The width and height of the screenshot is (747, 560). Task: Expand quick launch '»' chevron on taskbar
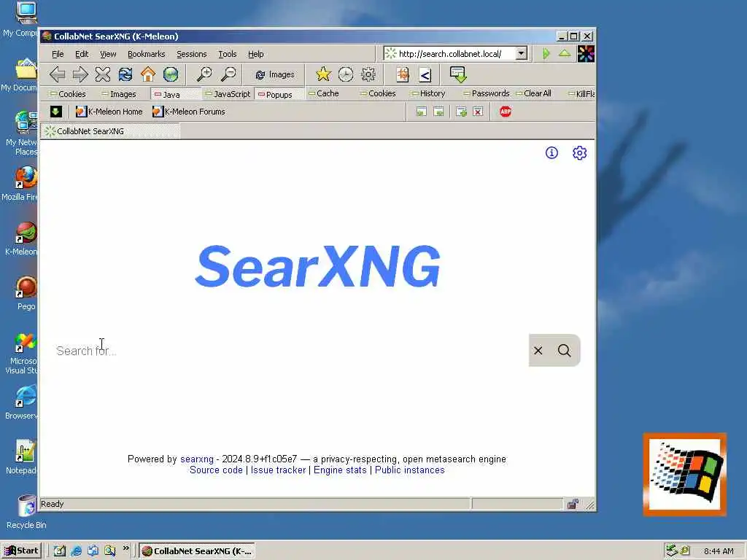click(125, 548)
